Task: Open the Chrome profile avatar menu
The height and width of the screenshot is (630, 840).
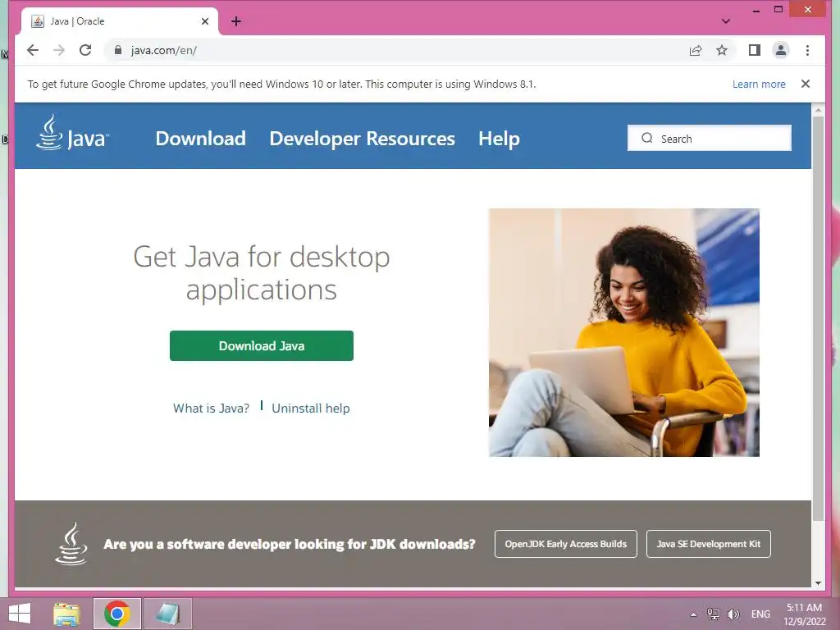Action: (781, 50)
